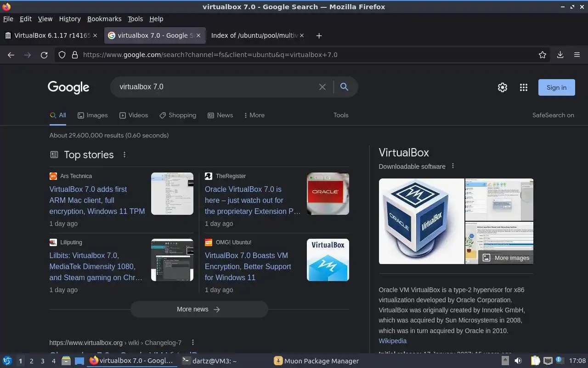Click the Google logo
This screenshot has height=368, width=588.
pyautogui.click(x=68, y=87)
